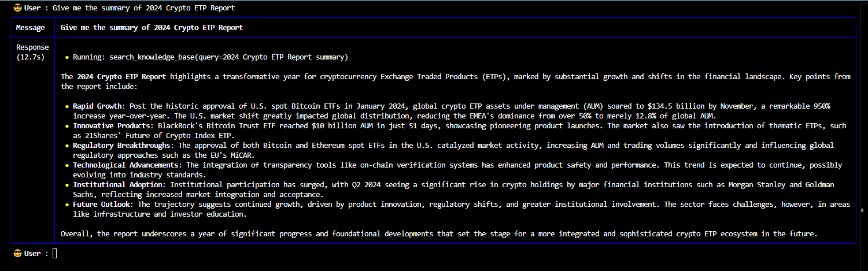Screen dimensions: 868x271
Task: Click the Response (12.7s) label cell
Action: click(x=32, y=52)
